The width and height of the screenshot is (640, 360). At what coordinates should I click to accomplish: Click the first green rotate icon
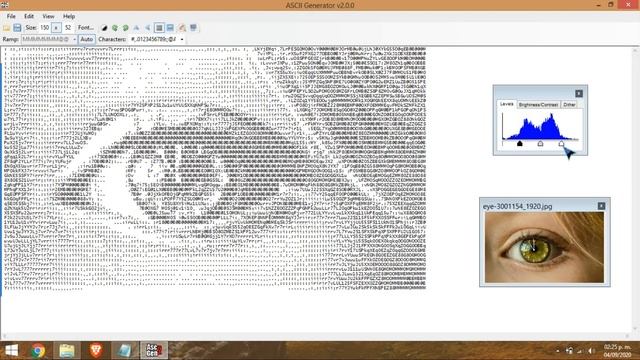pyautogui.click(x=115, y=28)
